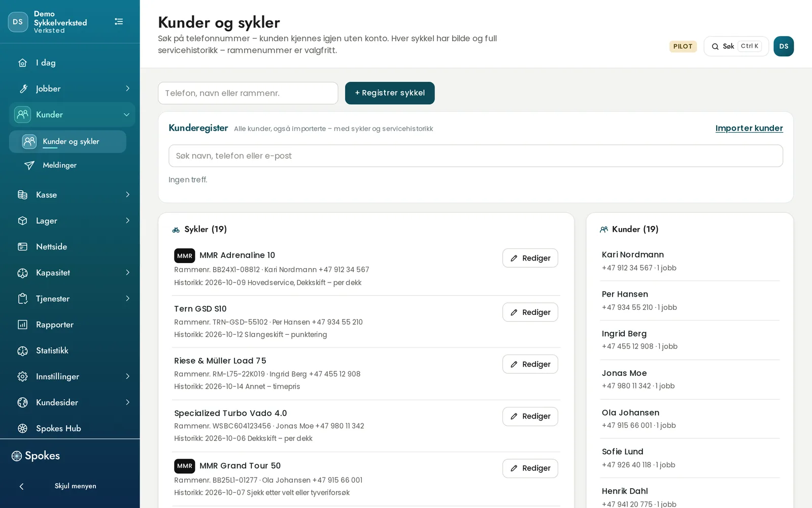Click the MMR badge on Adrenaline 10
812x508 pixels.
tap(185, 256)
